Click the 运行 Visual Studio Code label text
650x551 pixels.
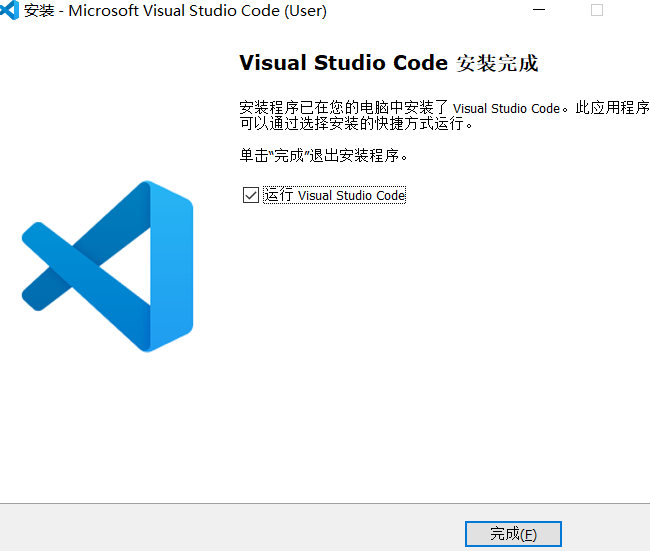click(335, 195)
